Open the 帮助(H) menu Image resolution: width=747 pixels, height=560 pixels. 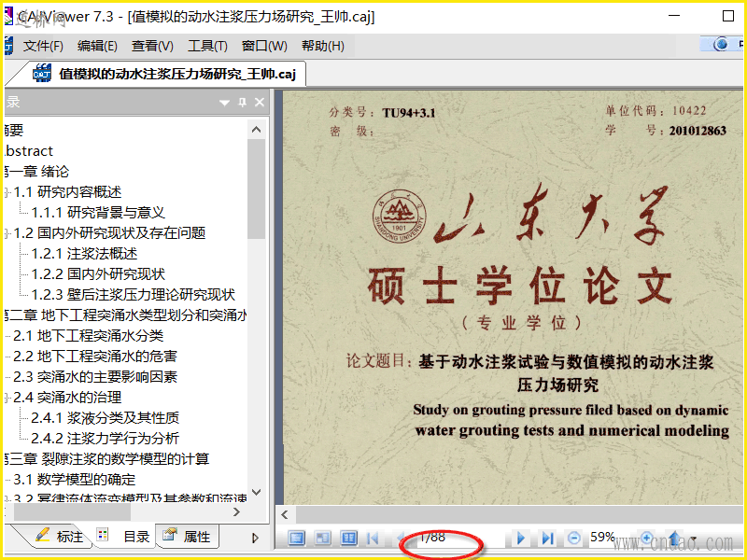(x=323, y=46)
